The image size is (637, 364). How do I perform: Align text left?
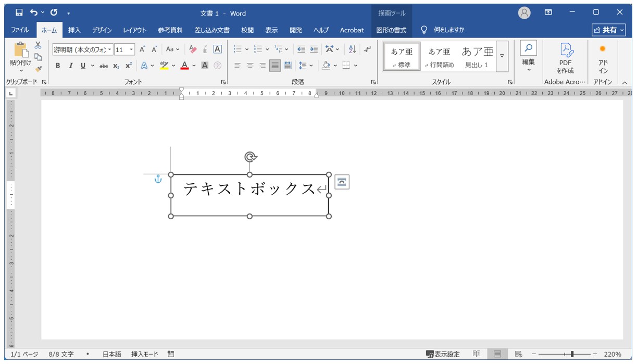[238, 66]
